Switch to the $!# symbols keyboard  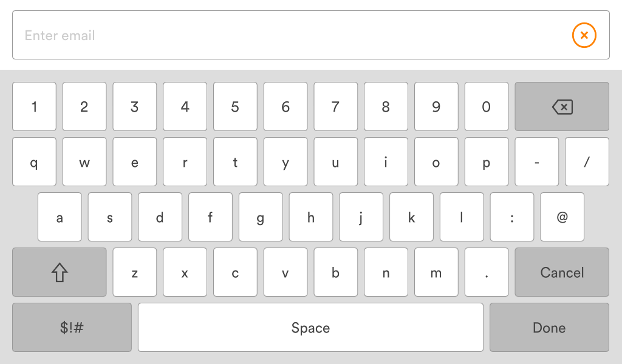72,328
